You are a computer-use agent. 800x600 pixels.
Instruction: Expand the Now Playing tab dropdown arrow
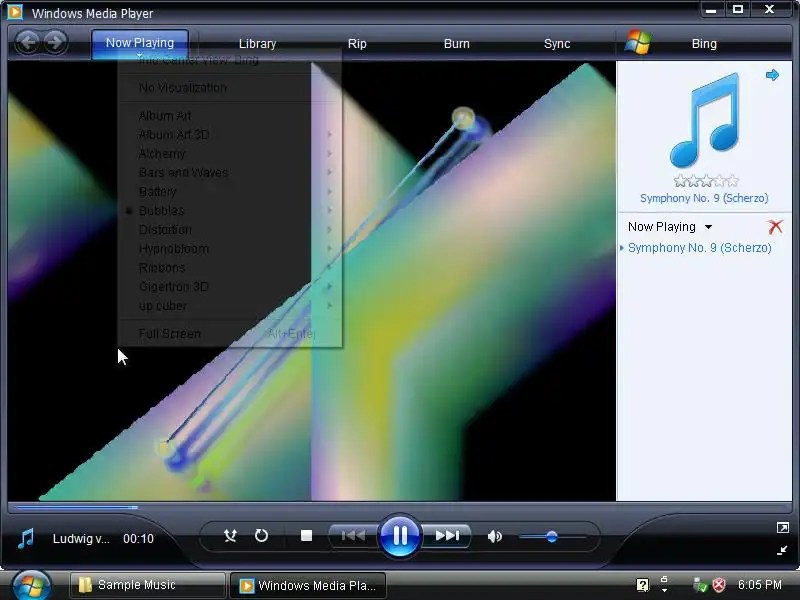pyautogui.click(x=139, y=55)
